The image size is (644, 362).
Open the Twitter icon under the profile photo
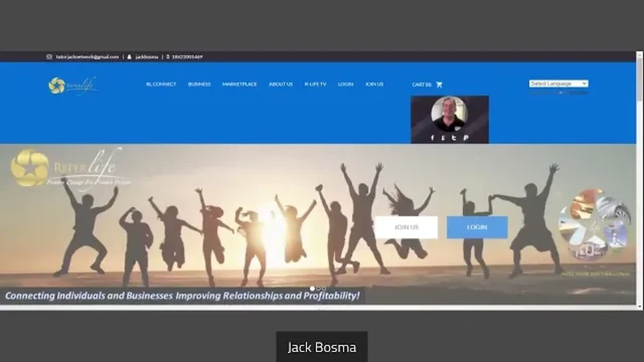click(x=454, y=138)
